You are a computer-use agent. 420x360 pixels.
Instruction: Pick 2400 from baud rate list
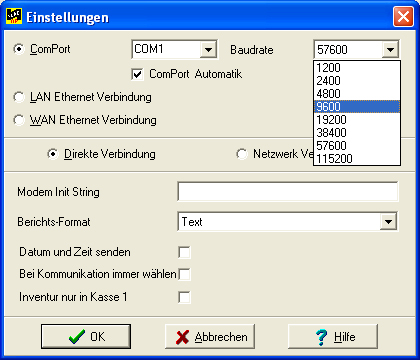click(x=357, y=81)
